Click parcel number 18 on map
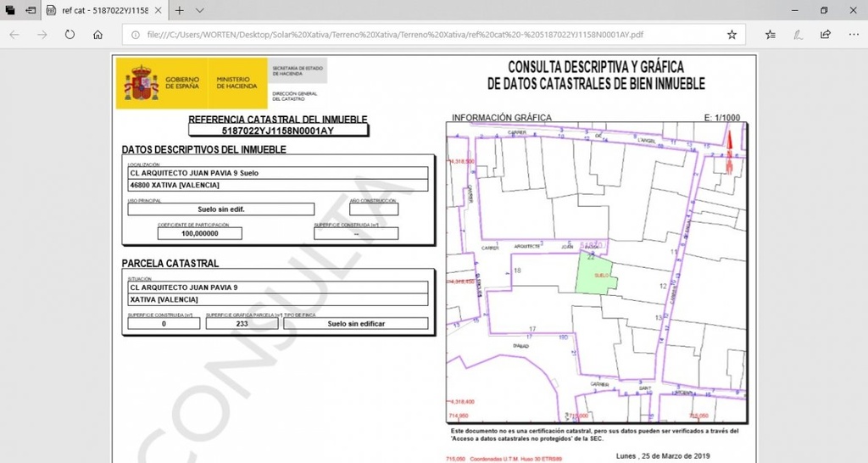 (517, 271)
